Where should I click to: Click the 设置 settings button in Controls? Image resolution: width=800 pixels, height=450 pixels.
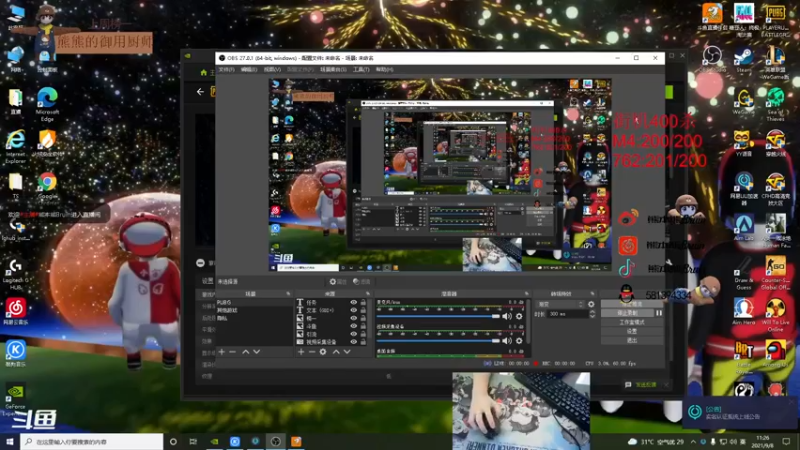click(x=632, y=331)
